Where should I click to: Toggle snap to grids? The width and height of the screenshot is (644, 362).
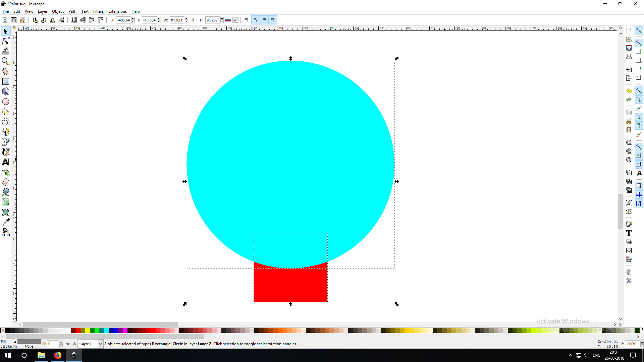[x=639, y=195]
